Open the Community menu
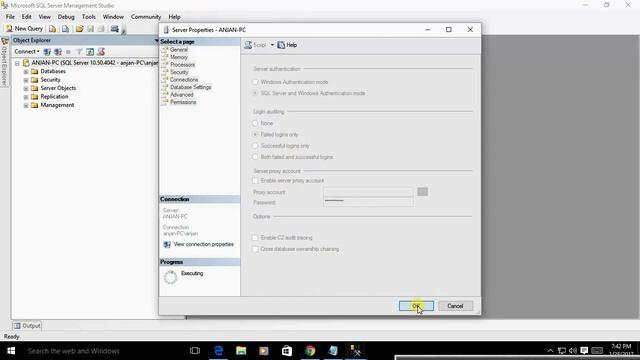 146,17
